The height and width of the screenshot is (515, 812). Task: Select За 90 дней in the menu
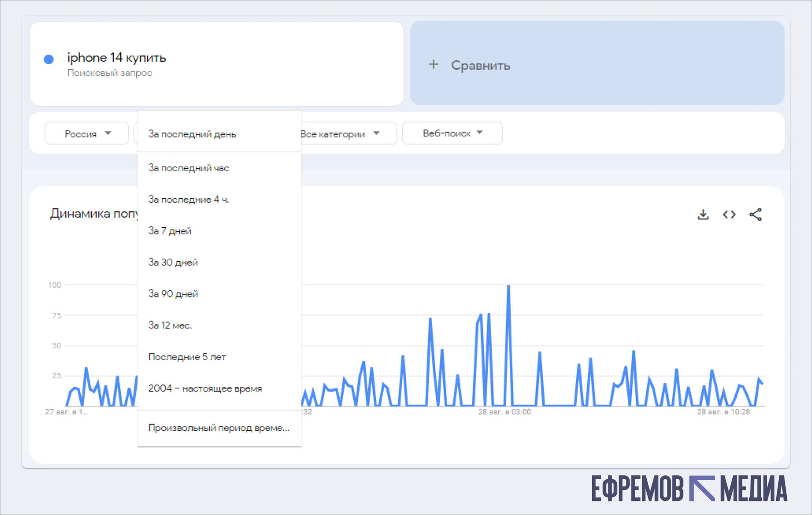click(x=219, y=294)
